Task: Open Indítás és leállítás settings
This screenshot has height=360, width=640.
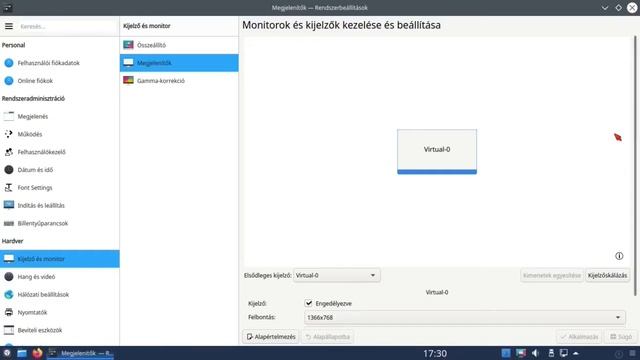Action: click(60, 205)
